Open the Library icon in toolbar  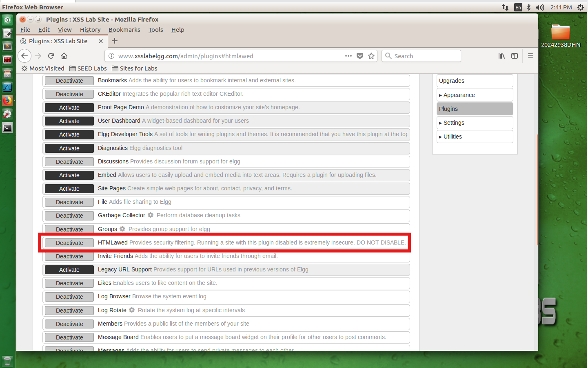501,56
